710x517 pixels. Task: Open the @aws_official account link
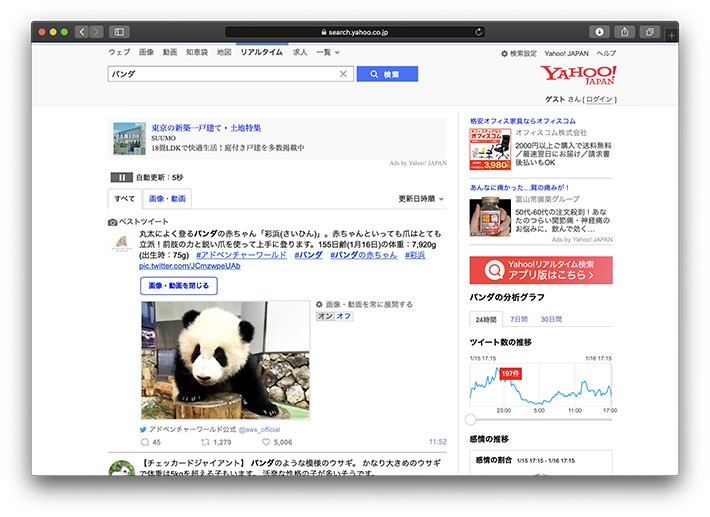(259, 430)
